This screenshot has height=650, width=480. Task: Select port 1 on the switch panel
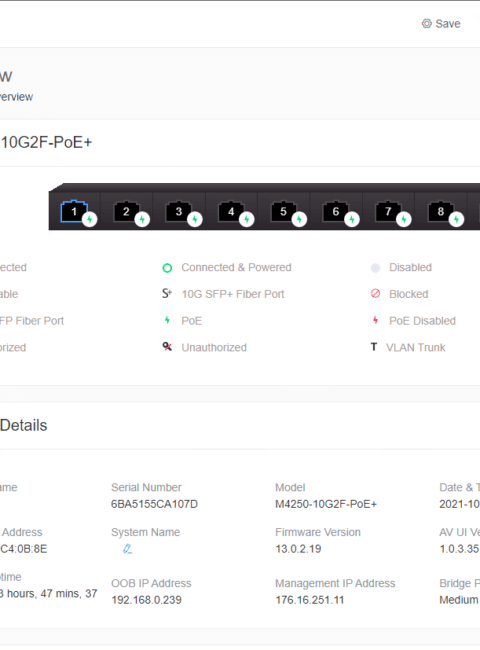click(74, 211)
